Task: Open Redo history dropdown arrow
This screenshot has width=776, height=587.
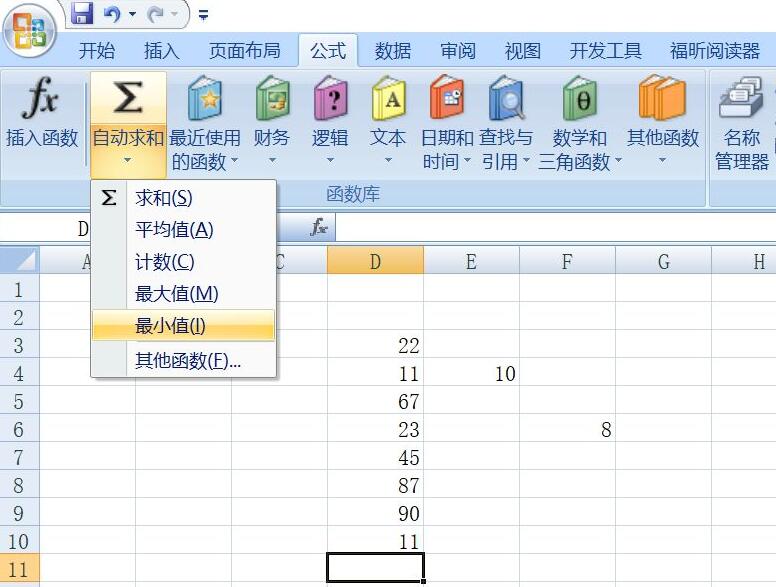Action: pyautogui.click(x=174, y=14)
